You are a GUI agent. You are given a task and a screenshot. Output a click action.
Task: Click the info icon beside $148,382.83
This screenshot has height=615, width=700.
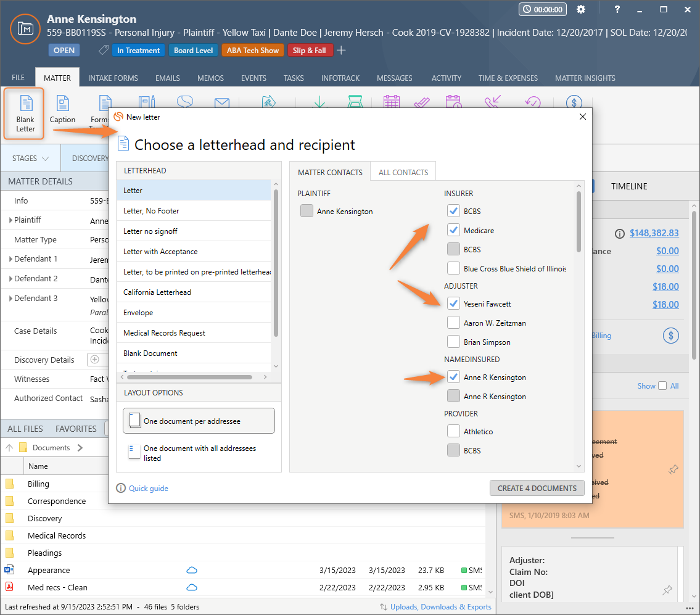tap(620, 233)
